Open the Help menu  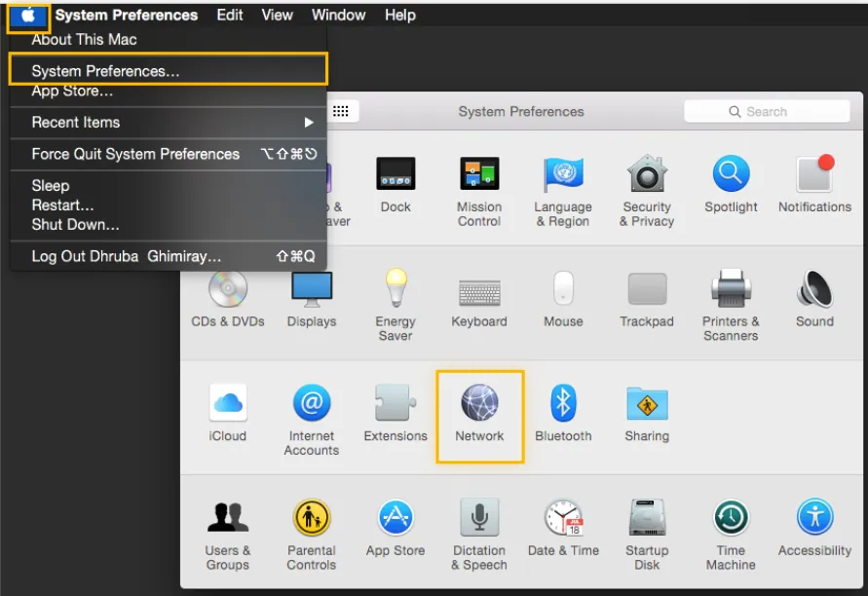coord(400,16)
